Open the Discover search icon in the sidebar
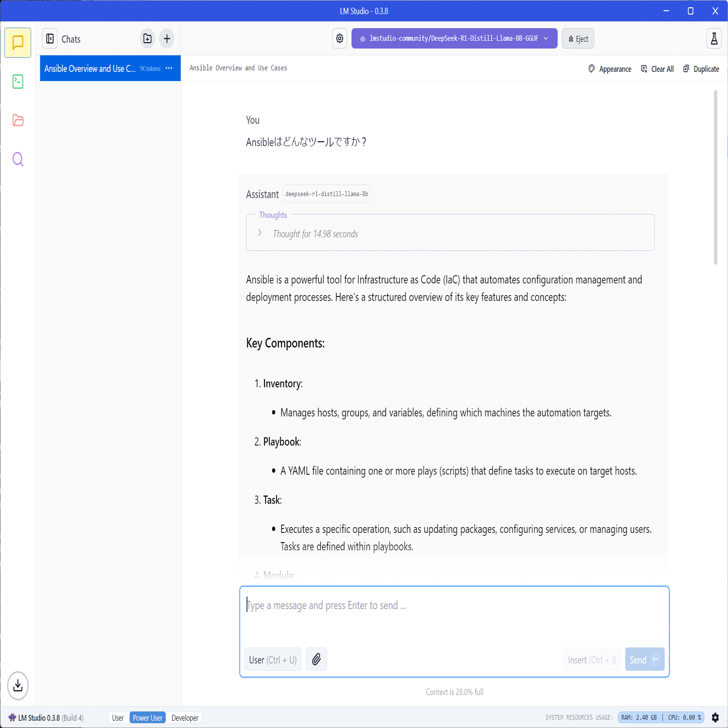The image size is (728, 728). click(x=18, y=159)
